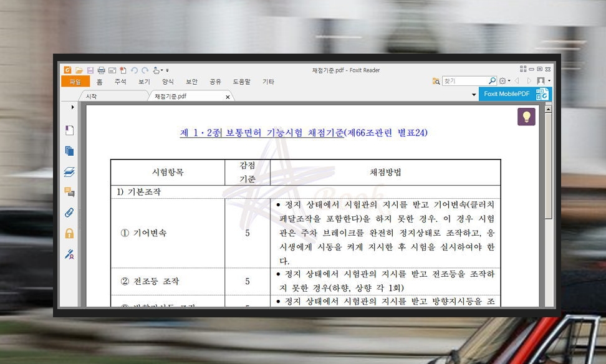606x364 pixels.
Task: Close the 채점기준.pdf tab
Action: (x=228, y=97)
